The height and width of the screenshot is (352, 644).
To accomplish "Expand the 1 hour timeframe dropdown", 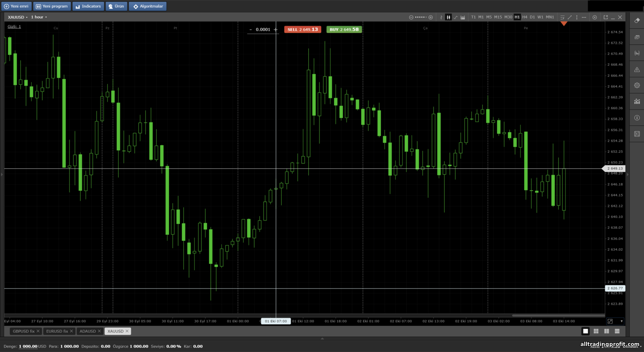I will tap(39, 17).
